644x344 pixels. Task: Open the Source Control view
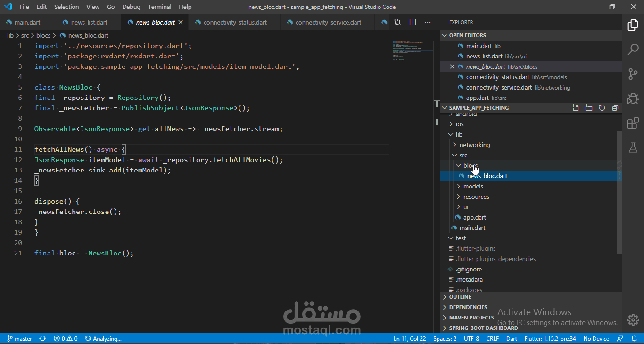pos(633,74)
